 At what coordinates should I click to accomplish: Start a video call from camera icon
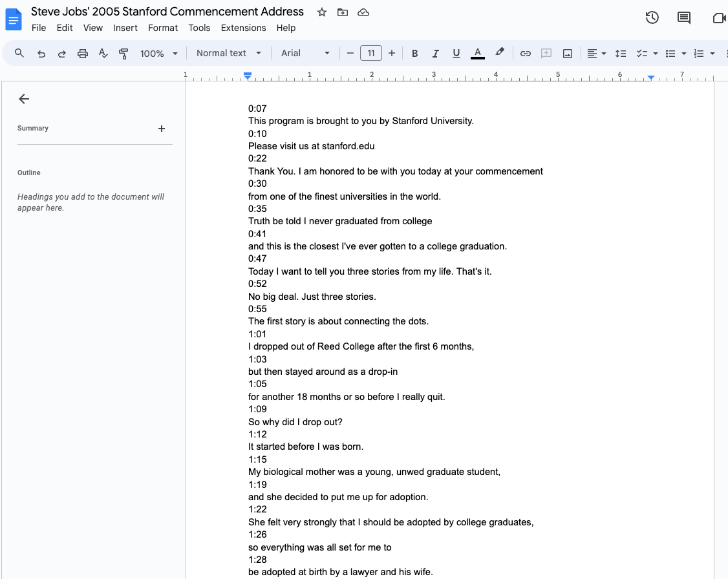(719, 17)
